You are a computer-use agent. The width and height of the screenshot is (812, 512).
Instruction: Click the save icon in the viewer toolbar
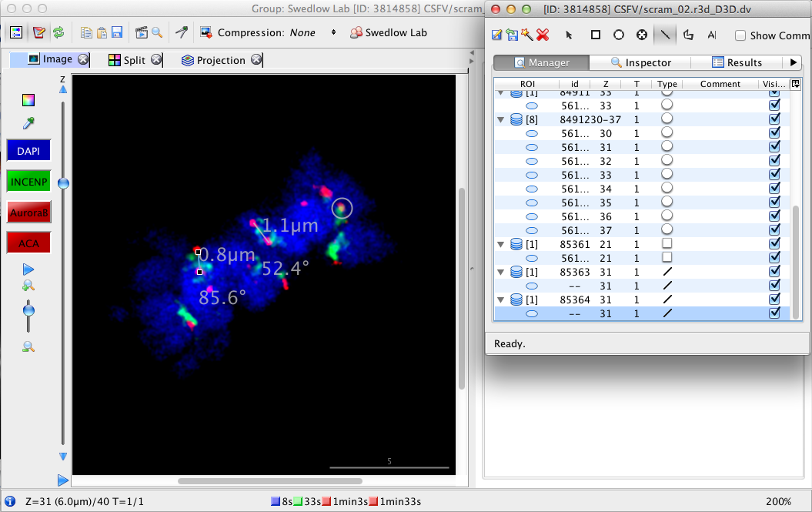117,32
